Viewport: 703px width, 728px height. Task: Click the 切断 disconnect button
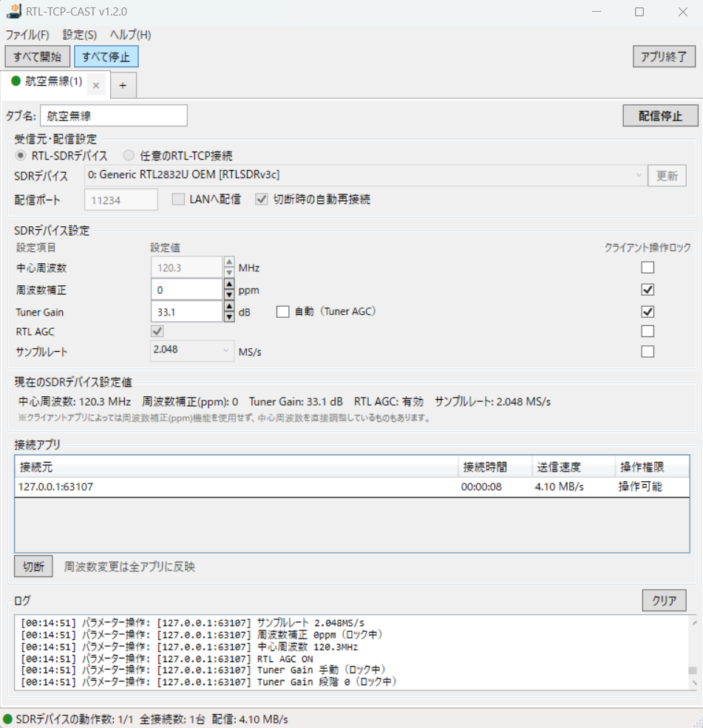coord(33,566)
